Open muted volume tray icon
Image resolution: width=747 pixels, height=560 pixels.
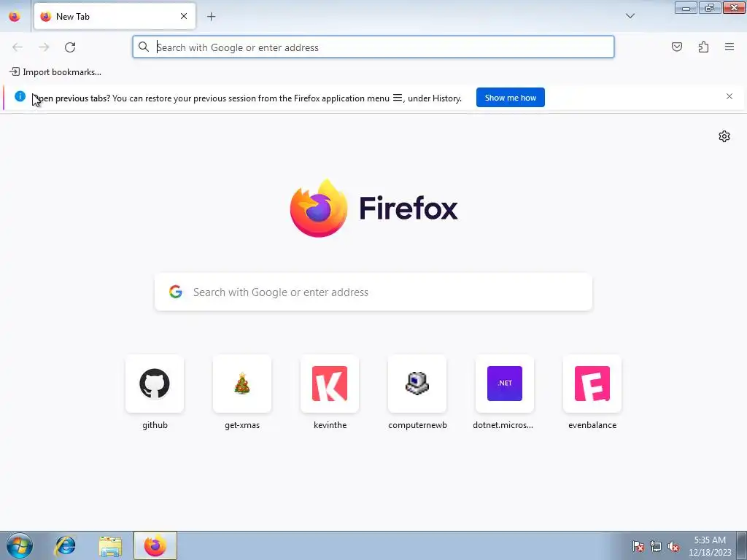[673, 546]
